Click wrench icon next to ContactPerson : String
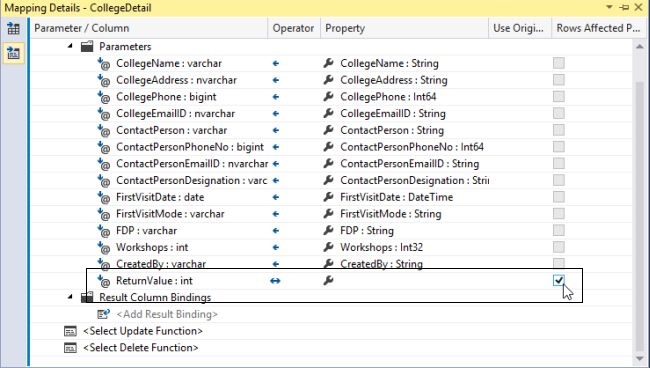 click(328, 130)
